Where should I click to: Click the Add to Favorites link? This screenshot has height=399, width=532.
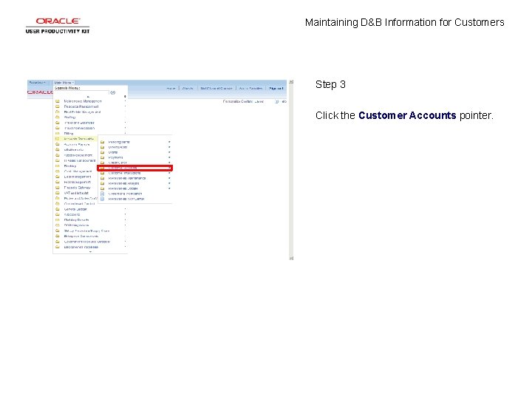click(x=250, y=88)
